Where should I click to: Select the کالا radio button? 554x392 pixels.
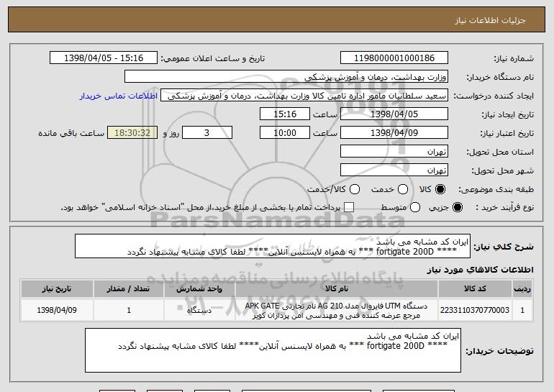click(440, 189)
